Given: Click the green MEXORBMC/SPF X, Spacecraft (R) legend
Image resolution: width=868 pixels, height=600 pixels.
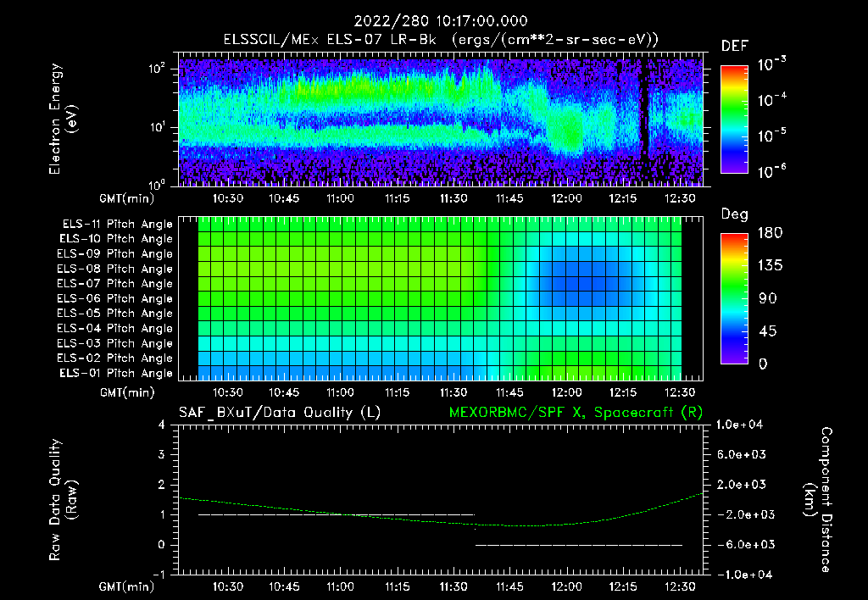Looking at the screenshot, I should click(576, 413).
